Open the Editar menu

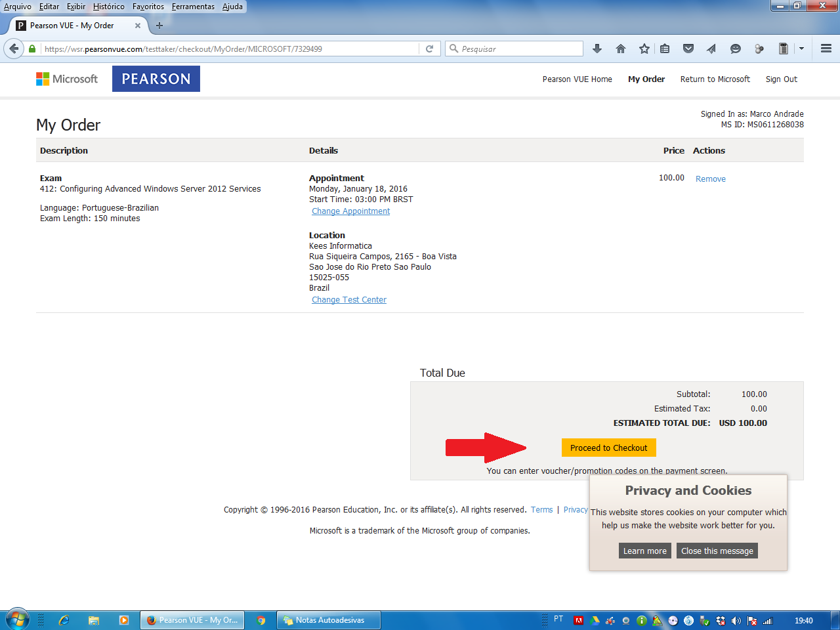pos(49,7)
